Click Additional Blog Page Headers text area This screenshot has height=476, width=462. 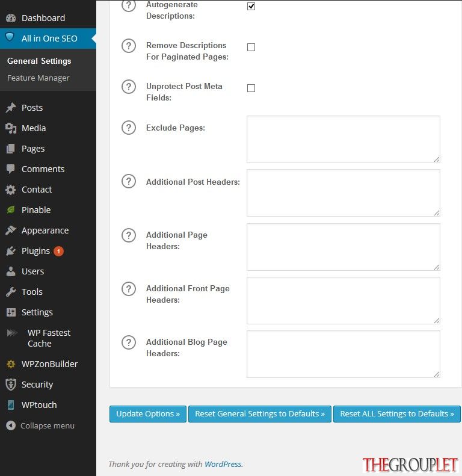pyautogui.click(x=343, y=354)
